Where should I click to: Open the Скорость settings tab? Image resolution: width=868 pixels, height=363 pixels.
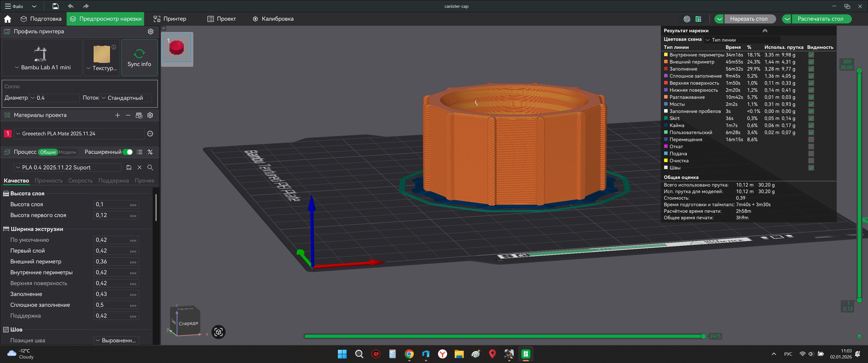coord(80,180)
